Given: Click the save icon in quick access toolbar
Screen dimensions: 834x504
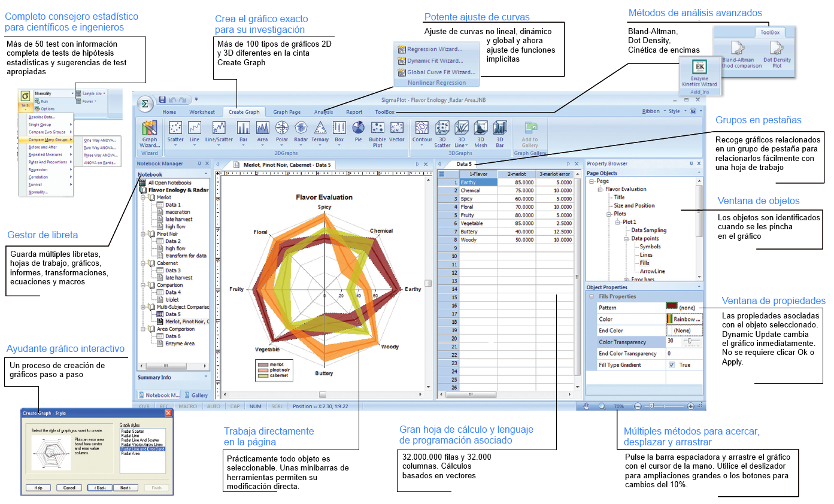Looking at the screenshot, I should (x=162, y=100).
